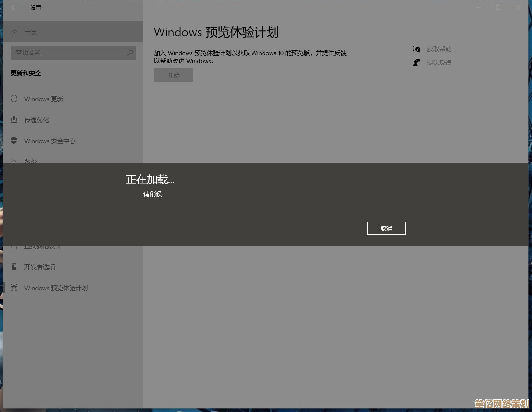Open the 备份 sidebar item
The height and width of the screenshot is (412, 532).
pos(30,161)
